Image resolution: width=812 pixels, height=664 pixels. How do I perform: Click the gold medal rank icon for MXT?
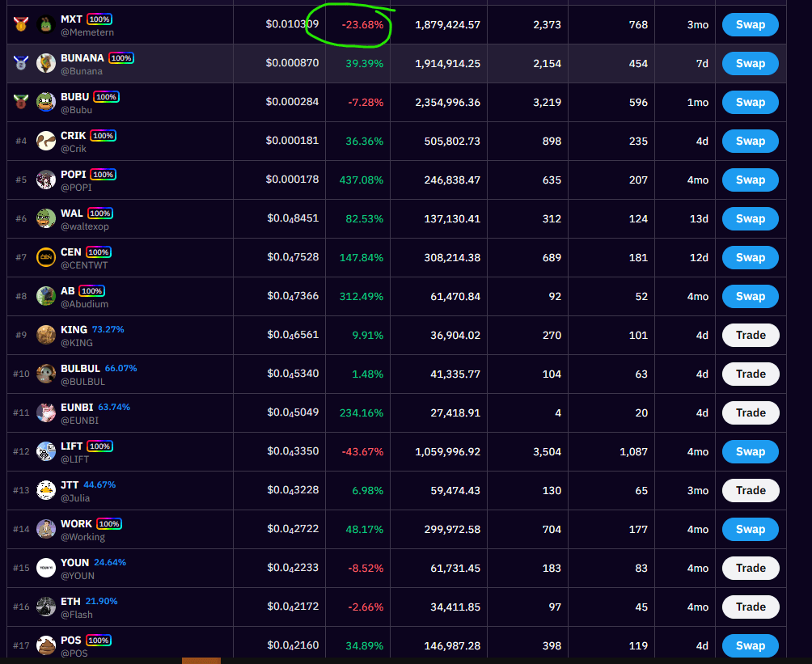21,24
